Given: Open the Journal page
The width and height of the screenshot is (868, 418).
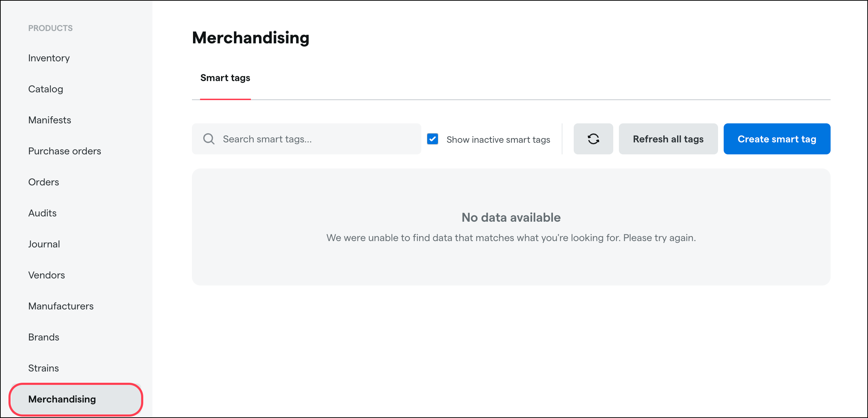Looking at the screenshot, I should pos(44,244).
